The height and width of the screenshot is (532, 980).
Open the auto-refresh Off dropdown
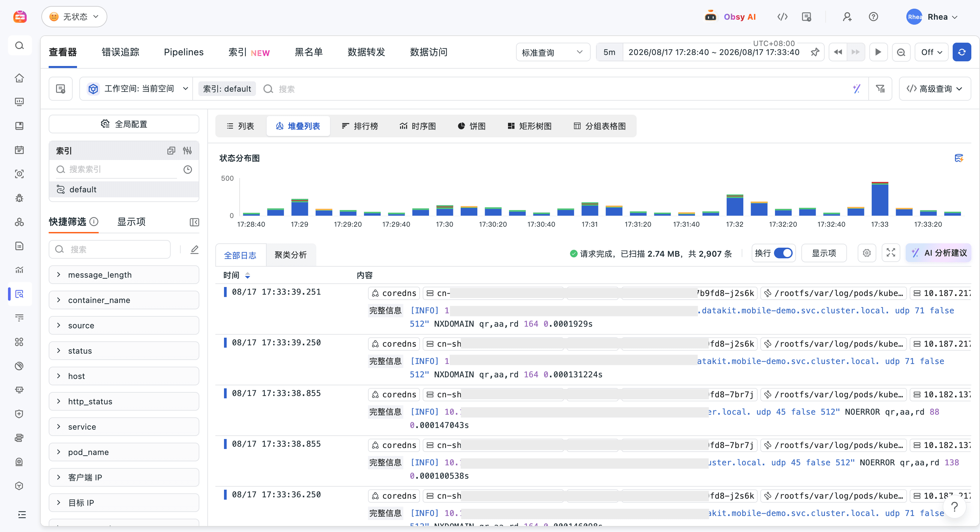tap(931, 52)
